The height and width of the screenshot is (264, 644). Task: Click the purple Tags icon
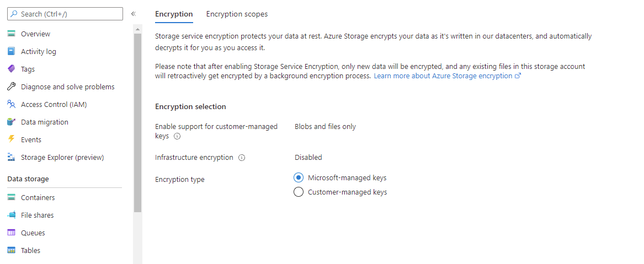tap(11, 69)
